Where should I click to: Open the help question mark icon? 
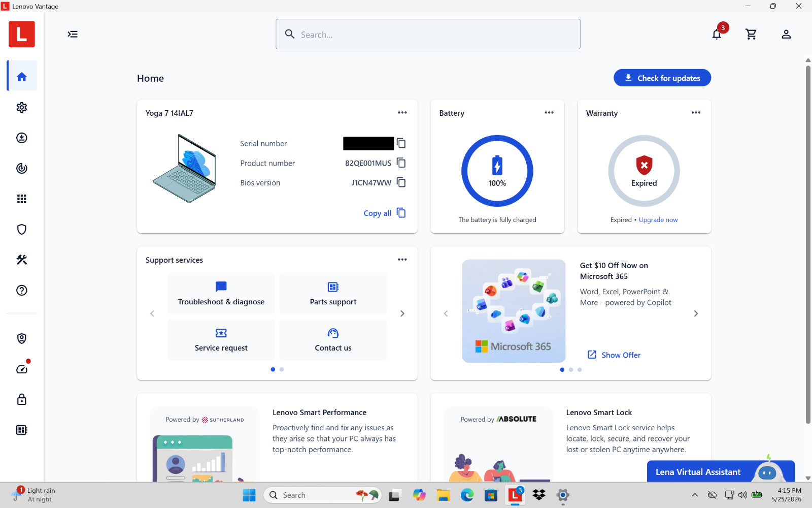tap(22, 290)
